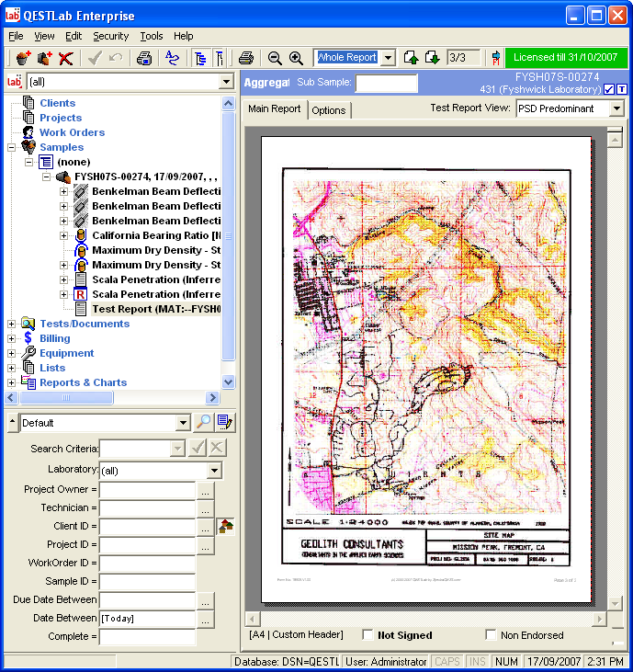Click the houses icon beside Client ID
The width and height of the screenshot is (633, 672).
(225, 526)
